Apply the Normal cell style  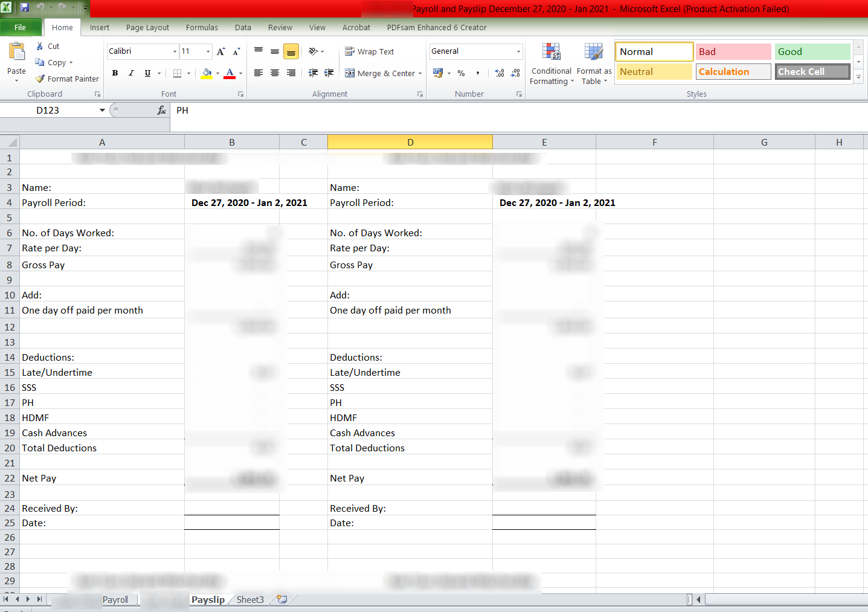tap(654, 51)
